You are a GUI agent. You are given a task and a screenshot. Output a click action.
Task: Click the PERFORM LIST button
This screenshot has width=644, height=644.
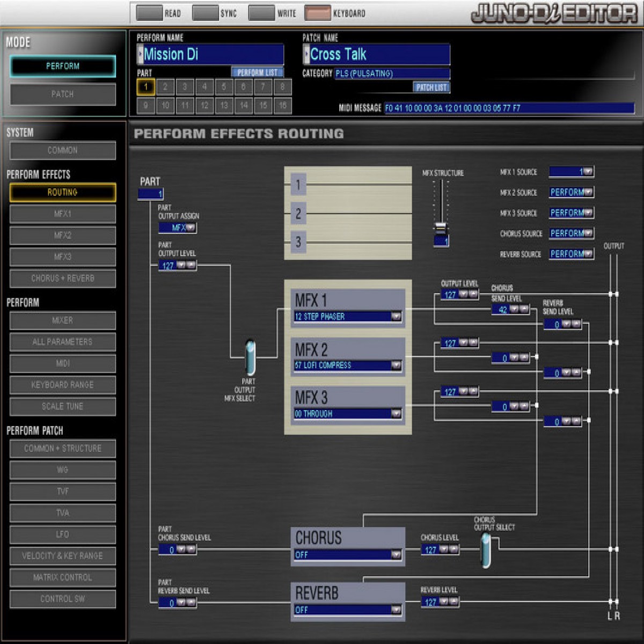257,72
